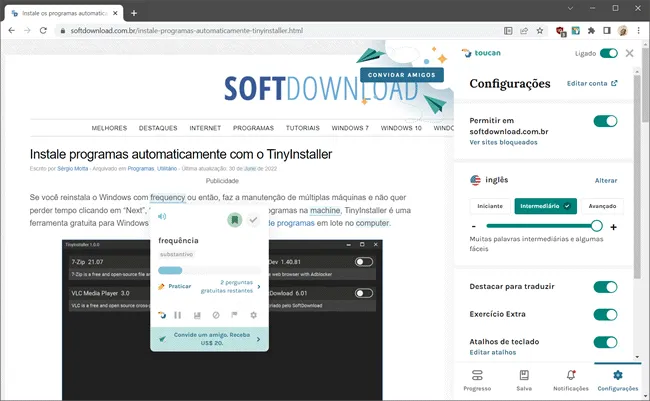The height and width of the screenshot is (401, 650).
Task: Toggle Destacar para traduzir off
Action: coord(605,287)
